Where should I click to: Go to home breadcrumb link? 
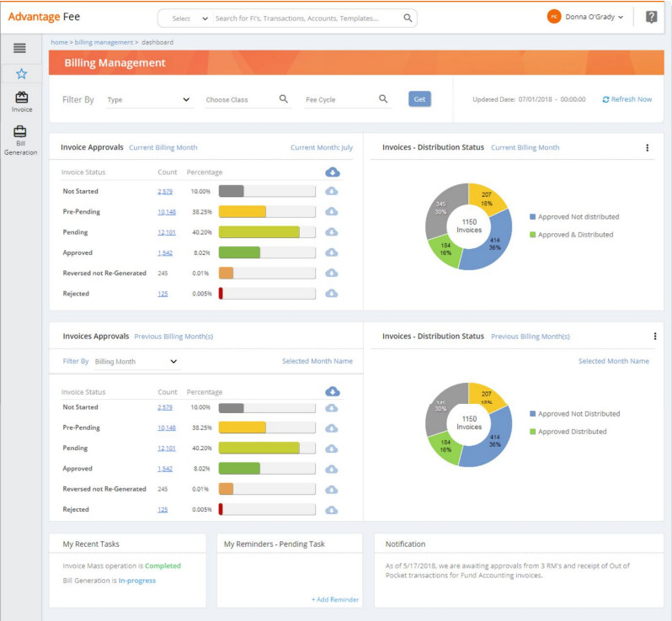pos(58,42)
